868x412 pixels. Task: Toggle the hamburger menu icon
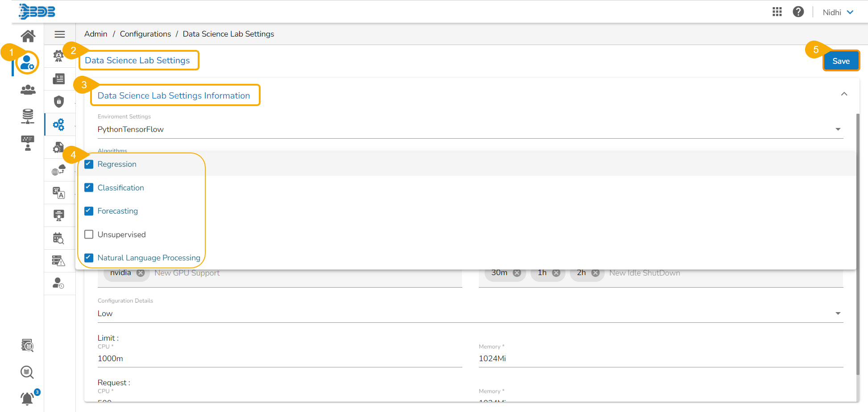[59, 34]
